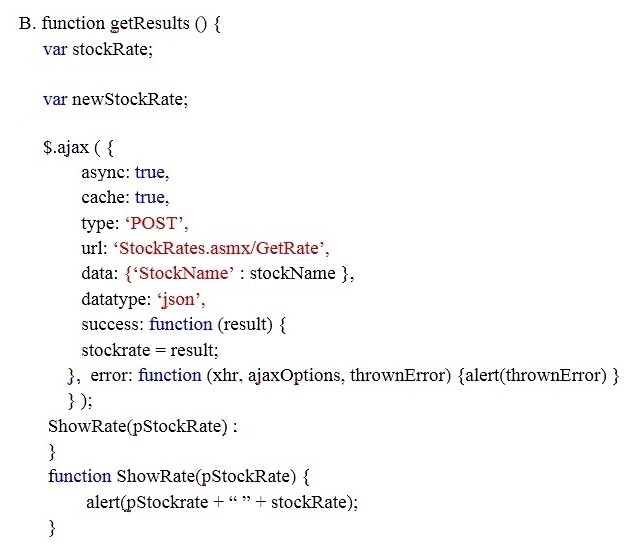Click the 'StockName' data key
Viewport: 636px width, 554px height.
183,273
